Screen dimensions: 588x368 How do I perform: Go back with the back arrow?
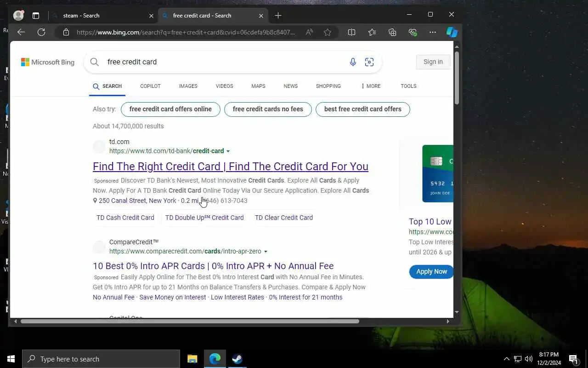(21, 32)
